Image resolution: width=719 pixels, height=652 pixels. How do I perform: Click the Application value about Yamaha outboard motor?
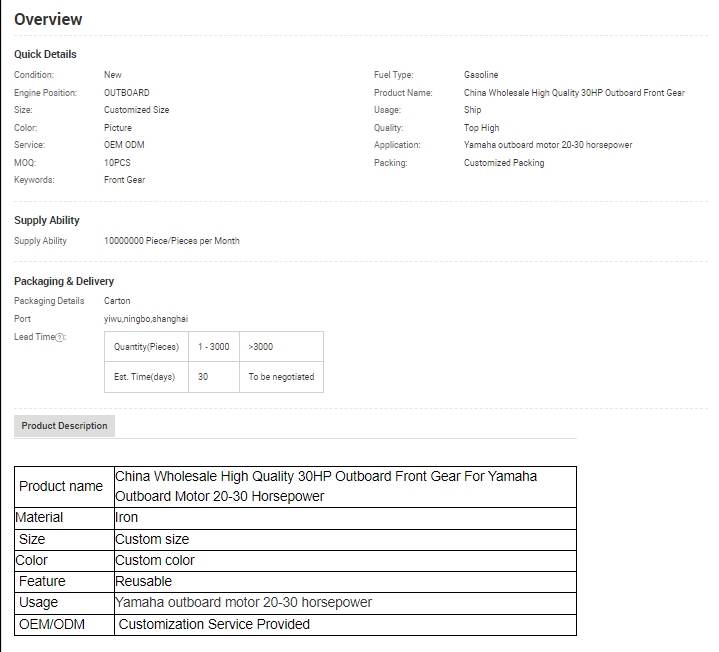[547, 145]
